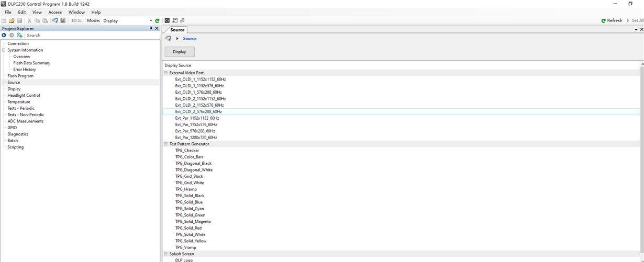Click the Cut scissors icon
Screen dimensions: 644x262
[29, 20]
